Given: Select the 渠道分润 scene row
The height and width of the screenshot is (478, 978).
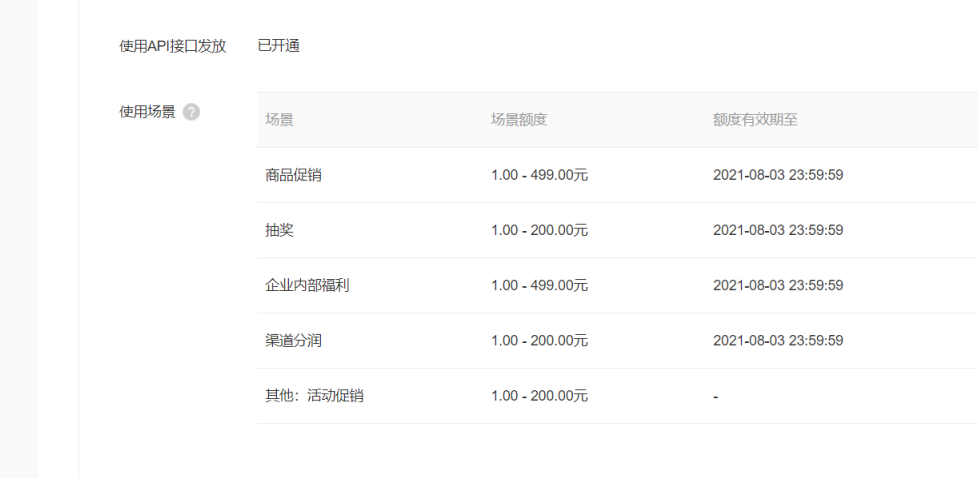Looking at the screenshot, I should (617, 341).
